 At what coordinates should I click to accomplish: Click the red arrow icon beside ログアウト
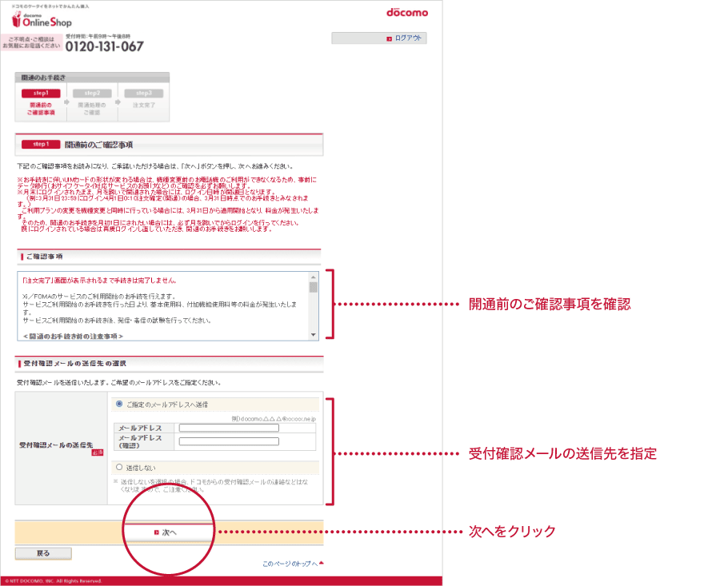(x=389, y=38)
